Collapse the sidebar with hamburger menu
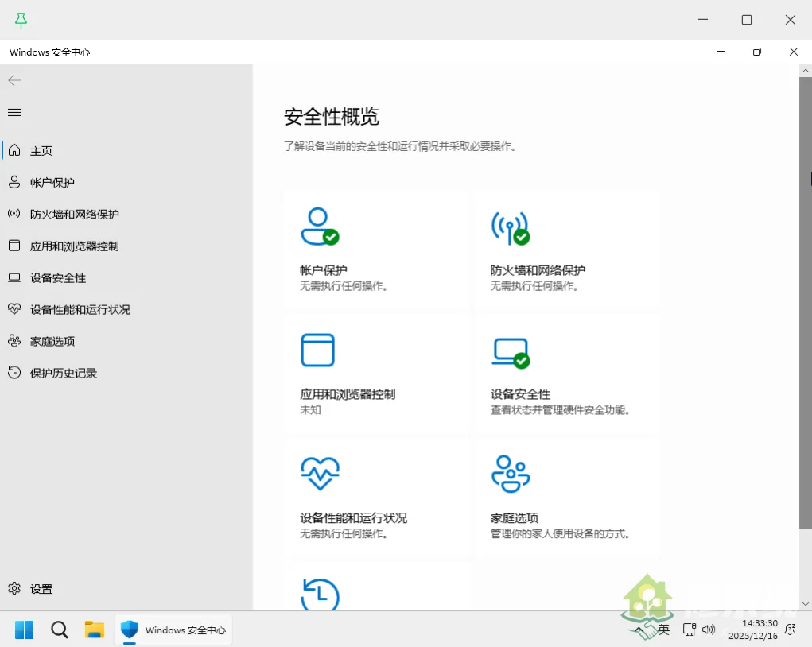 click(x=14, y=112)
